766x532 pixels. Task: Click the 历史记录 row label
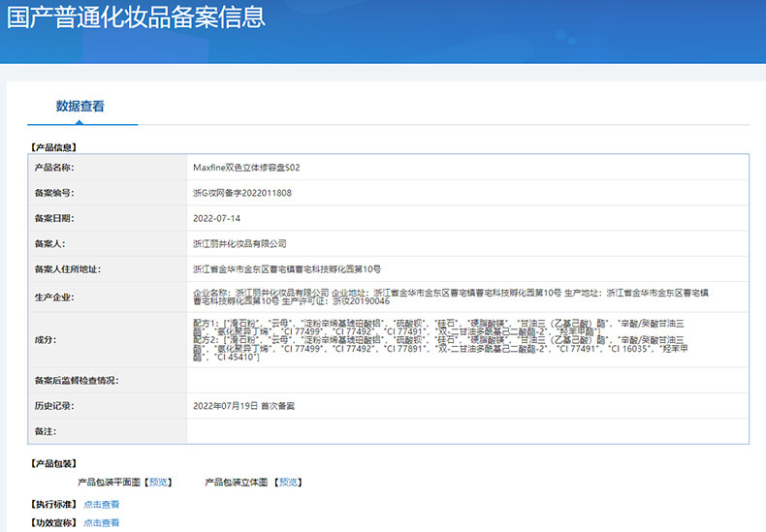(x=54, y=406)
